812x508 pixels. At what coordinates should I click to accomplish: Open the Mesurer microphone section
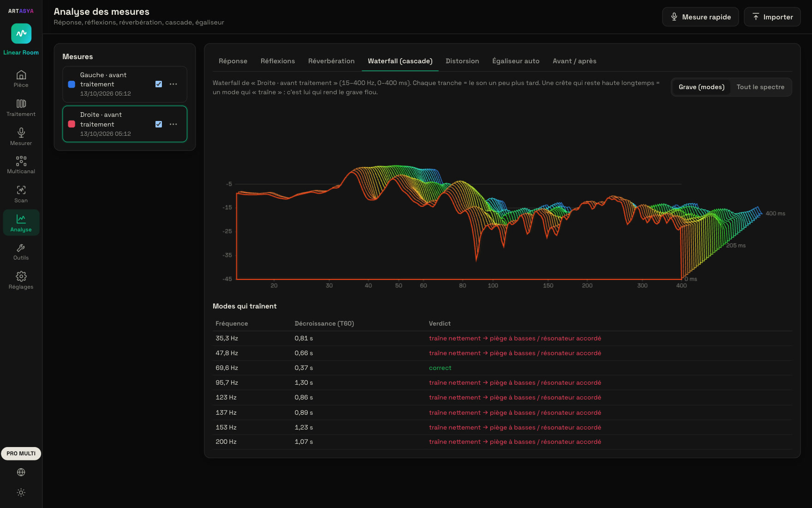pyautogui.click(x=21, y=137)
